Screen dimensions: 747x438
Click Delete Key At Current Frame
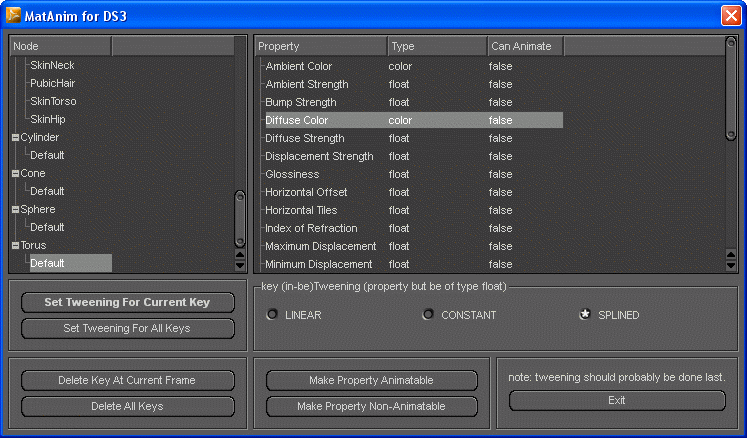coord(128,380)
